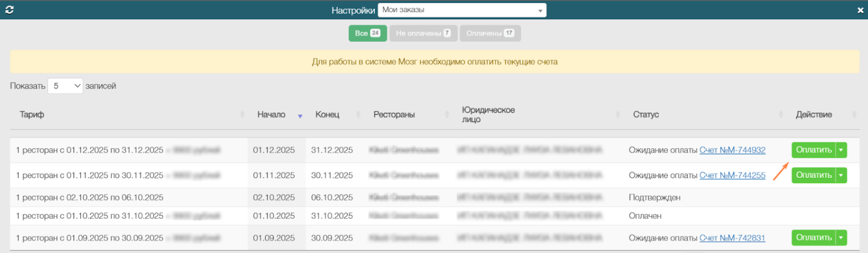The width and height of the screenshot is (868, 253).
Task: Sort by 'Начало' column sort arrow
Action: click(x=300, y=115)
